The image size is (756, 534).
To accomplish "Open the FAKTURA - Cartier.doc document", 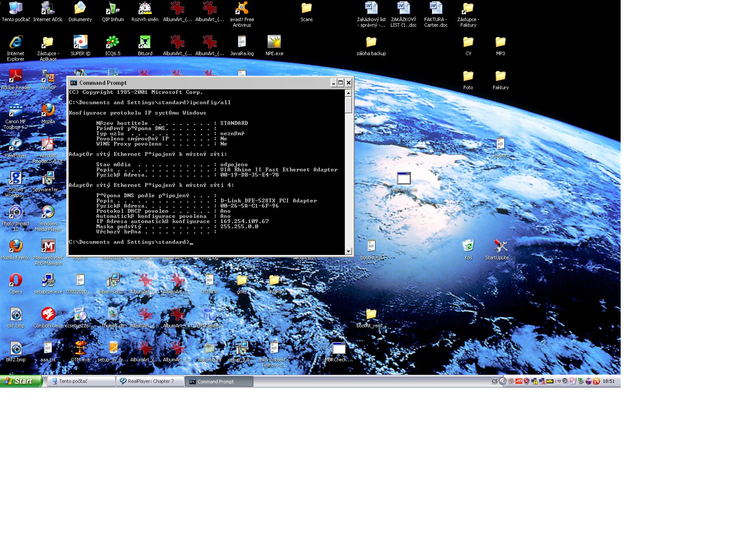I will click(436, 9).
